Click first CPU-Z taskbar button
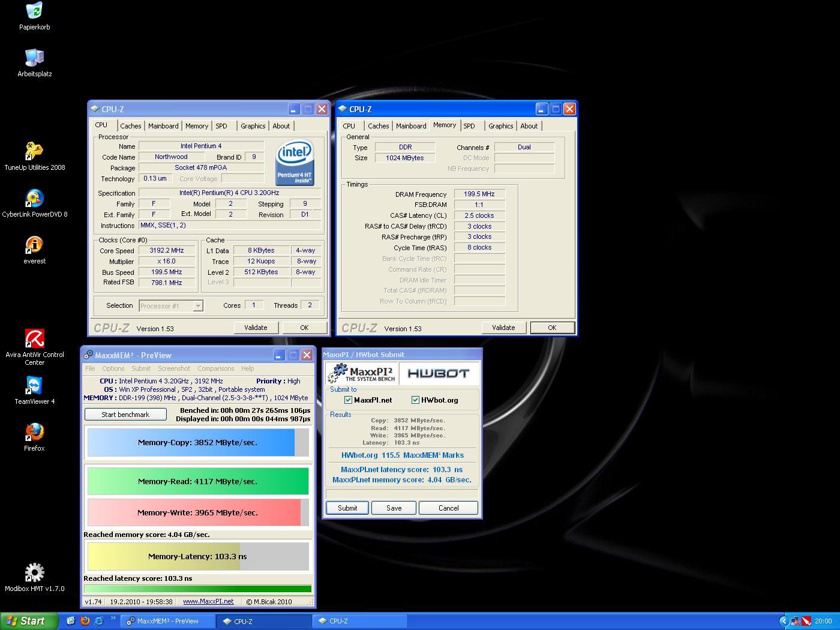 click(264, 621)
